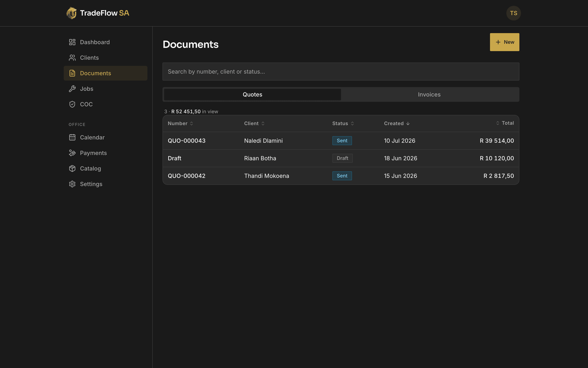
Task: Open Settings from the sidebar
Action: (x=105, y=184)
